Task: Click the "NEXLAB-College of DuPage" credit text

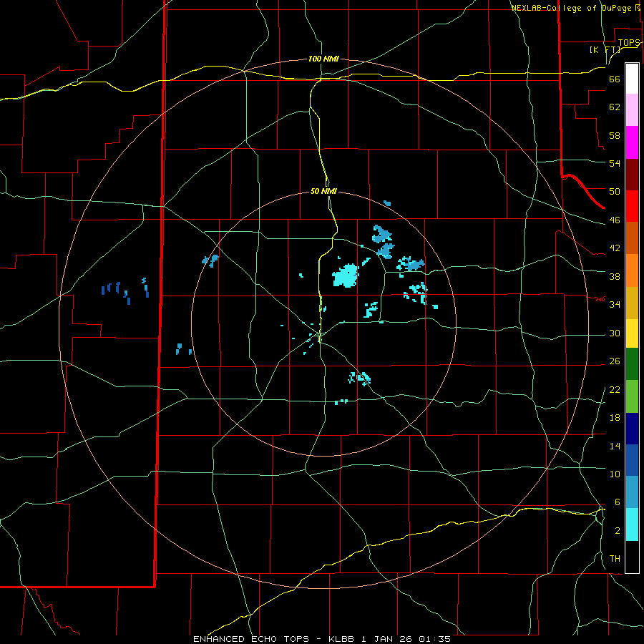Action: 572,8
